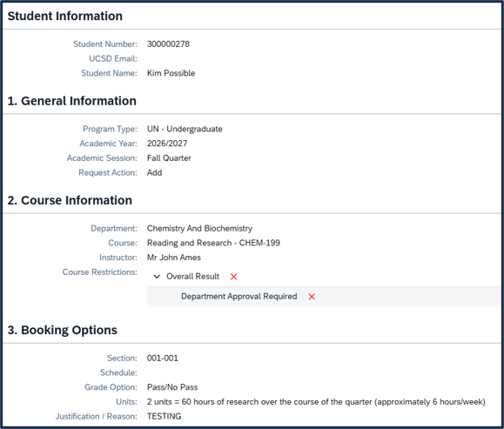This screenshot has width=504, height=429.
Task: Click the 3. Booking Options heading
Action: click(63, 330)
